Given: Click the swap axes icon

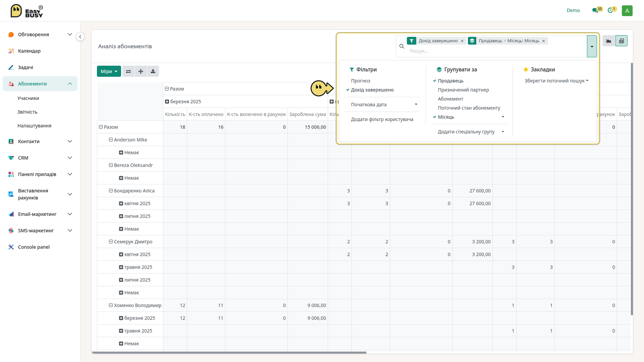Looking at the screenshot, I should (x=128, y=71).
